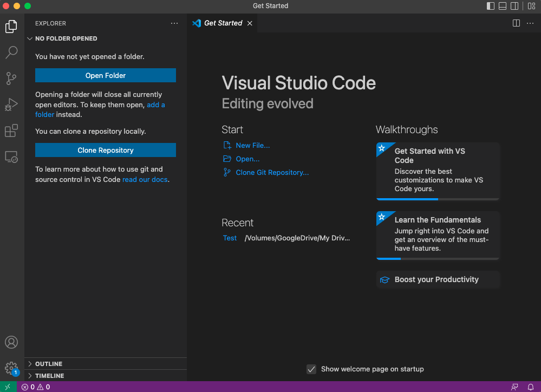Screen dimensions: 541x392
Task: Open the editor more actions menu
Action: click(530, 23)
